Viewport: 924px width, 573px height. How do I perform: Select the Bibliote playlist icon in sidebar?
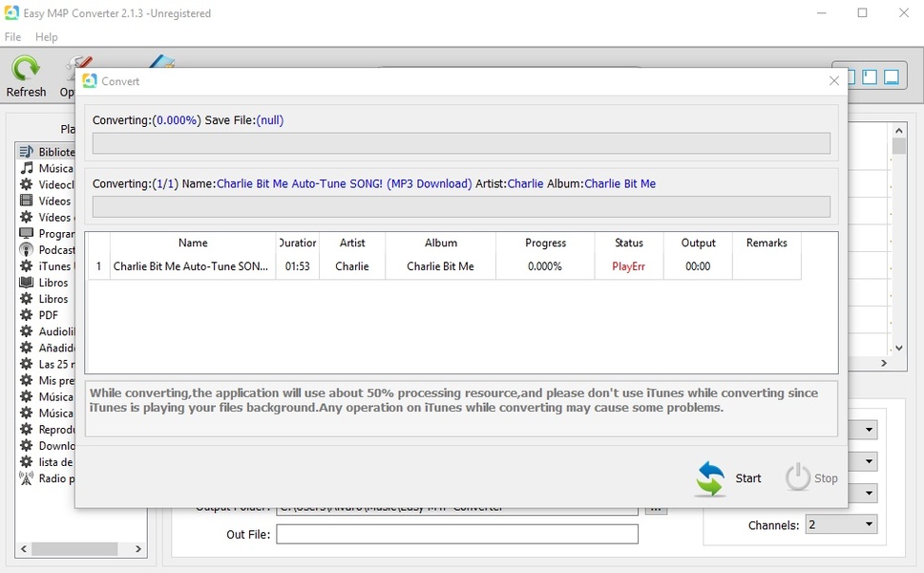26,152
